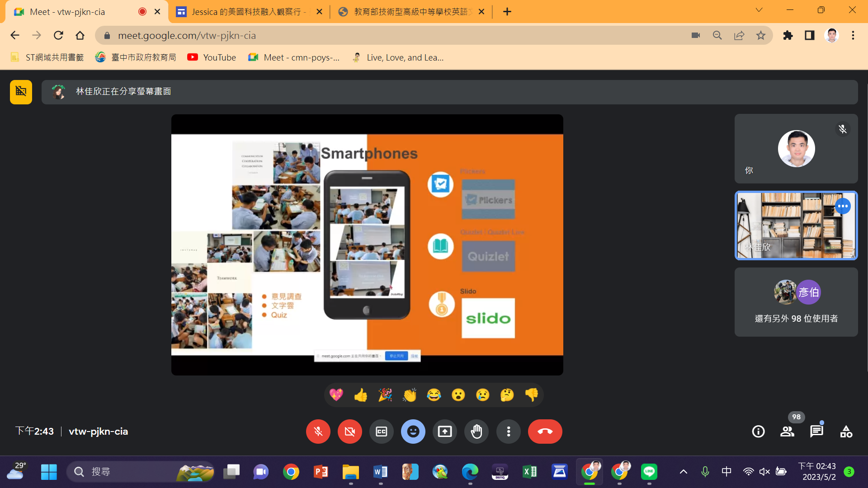
Task: Unmute the microphone button
Action: click(318, 432)
